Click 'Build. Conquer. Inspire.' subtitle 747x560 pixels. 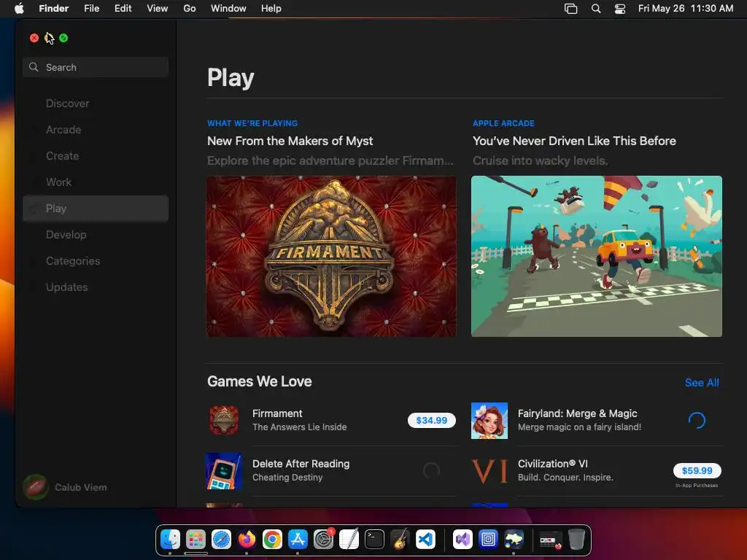pos(565,477)
